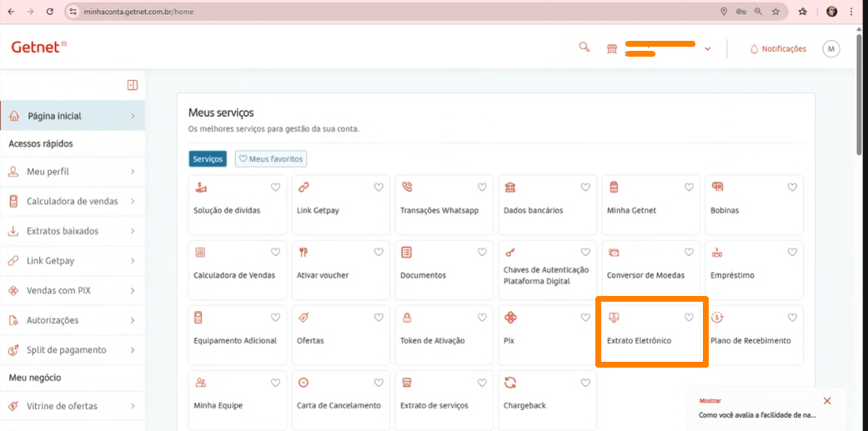Image resolution: width=868 pixels, height=431 pixels.
Task: Click the Chargeback arrows icon
Action: pos(510,383)
